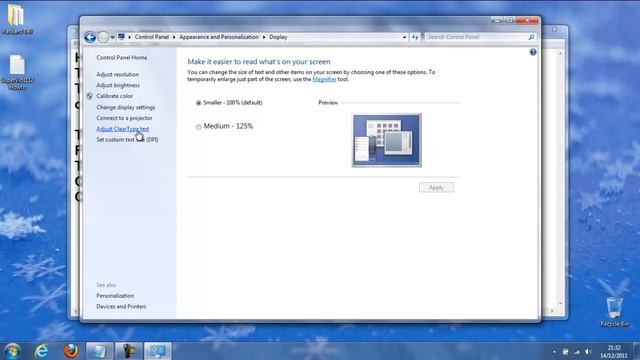640x360 pixels.
Task: Select the Recycle Bin desktop icon
Action: pyautogui.click(x=614, y=312)
